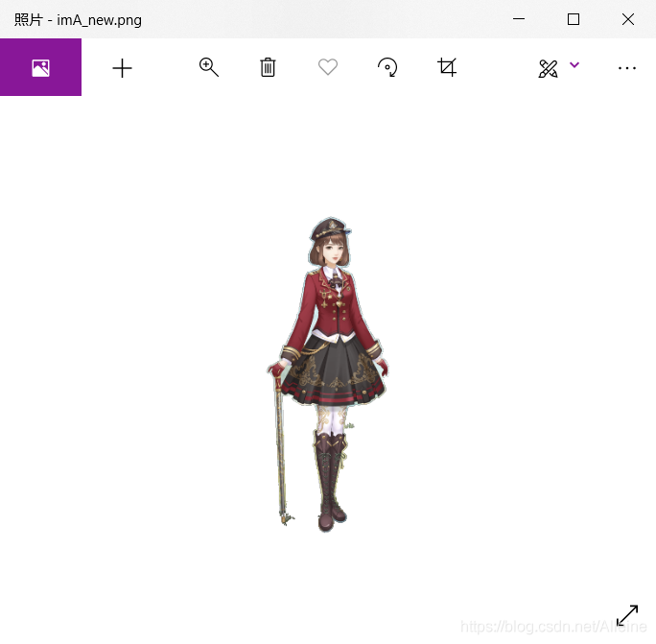Expand the purple Edit & Create chevron
This screenshot has height=644, width=656.
[x=574, y=65]
